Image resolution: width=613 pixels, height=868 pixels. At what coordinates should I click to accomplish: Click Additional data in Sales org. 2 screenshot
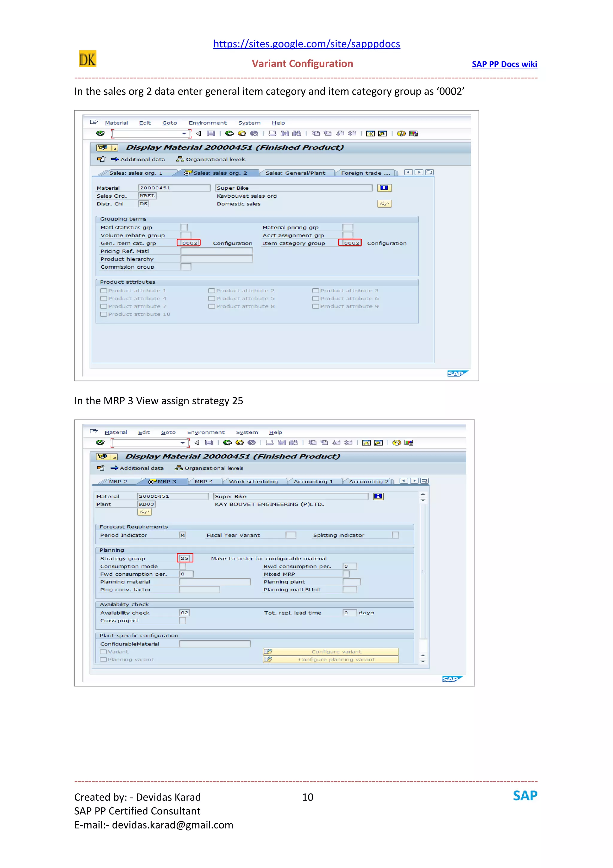coord(138,160)
